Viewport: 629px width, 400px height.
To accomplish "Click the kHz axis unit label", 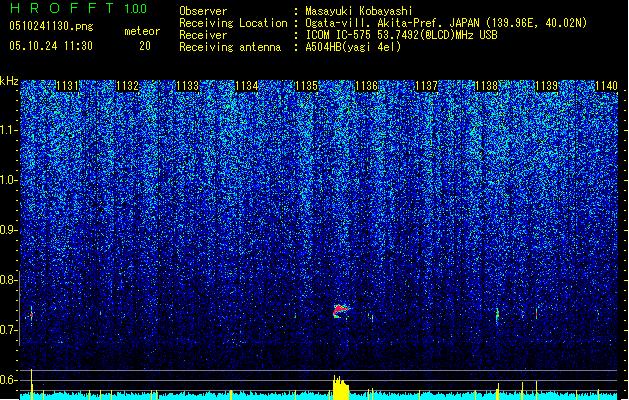I will 9,81.
